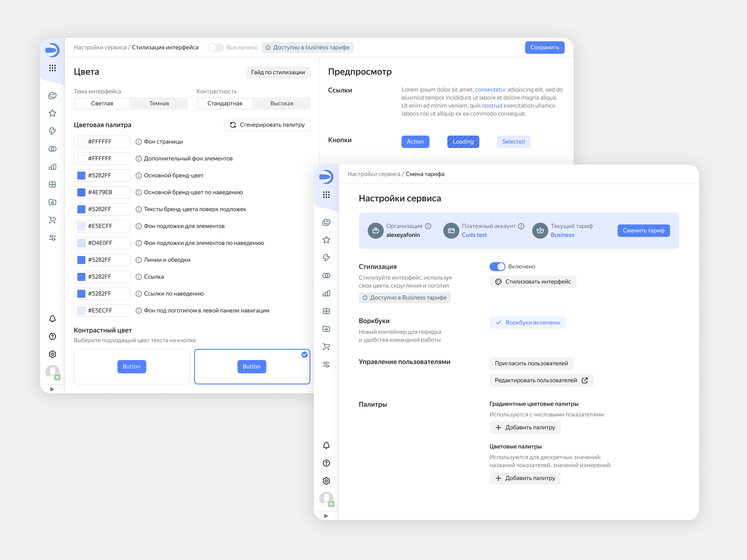Expand left window sidebar with bottom arrow
Image resolution: width=747 pixels, height=560 pixels.
pos(52,389)
